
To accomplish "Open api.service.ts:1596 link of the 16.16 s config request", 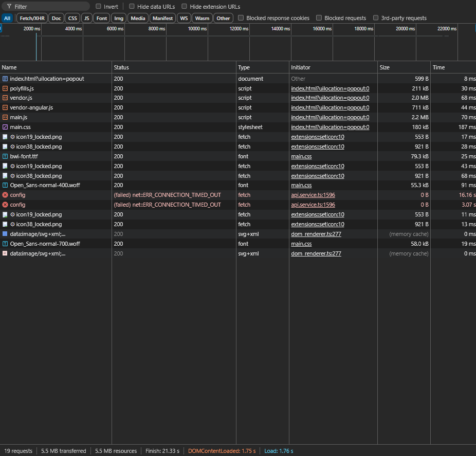I will click(313, 195).
